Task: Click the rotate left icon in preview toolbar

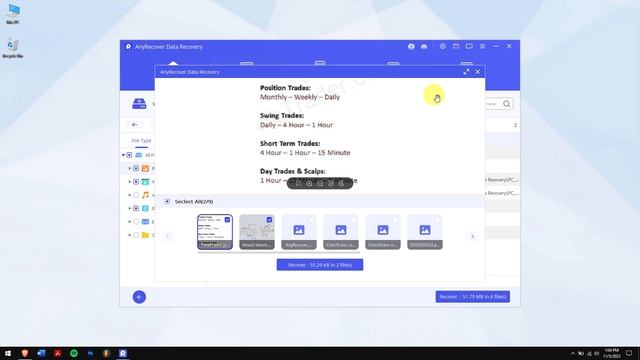Action: tap(331, 183)
